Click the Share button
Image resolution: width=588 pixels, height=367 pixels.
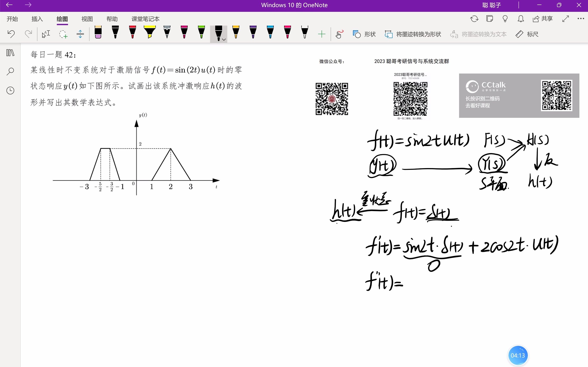click(x=543, y=19)
